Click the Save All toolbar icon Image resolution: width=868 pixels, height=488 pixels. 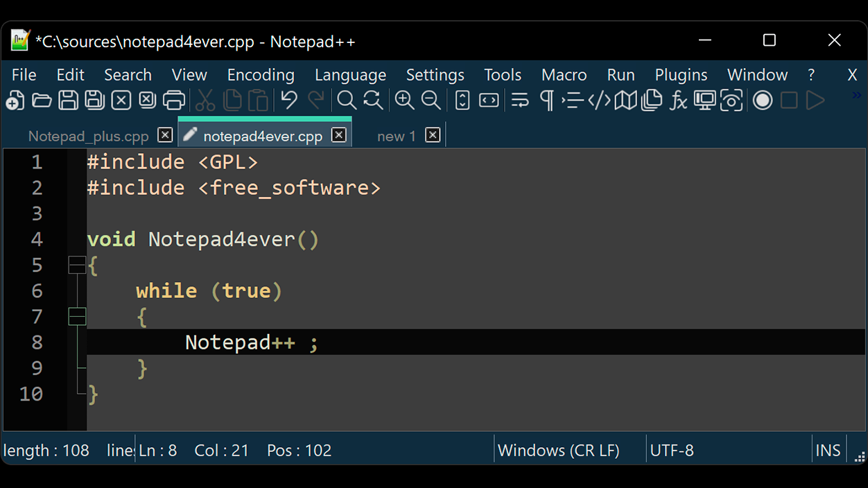point(94,101)
